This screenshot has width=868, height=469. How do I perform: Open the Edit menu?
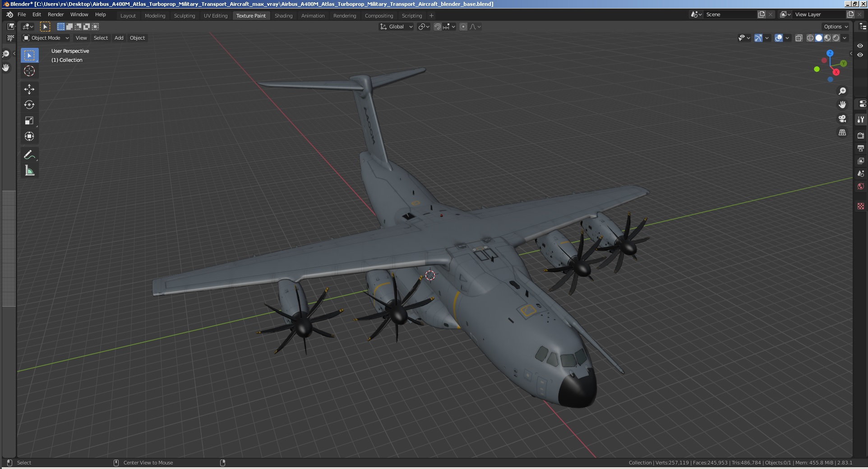(37, 14)
